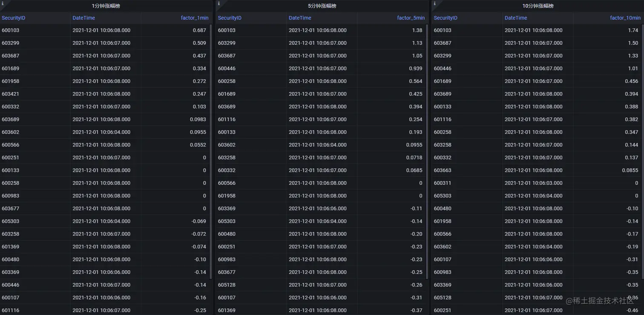This screenshot has height=315, width=644.
Task: Select factor_5min value 0.0718
Action: 414,158
